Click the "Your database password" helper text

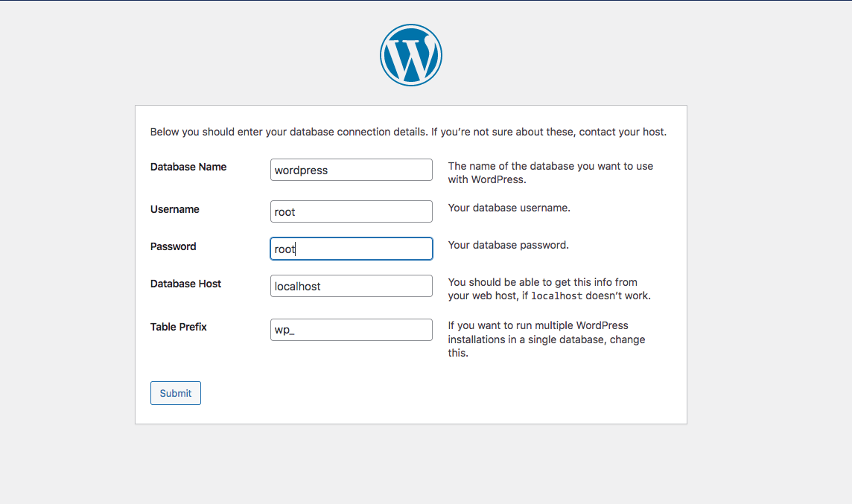[x=509, y=245]
